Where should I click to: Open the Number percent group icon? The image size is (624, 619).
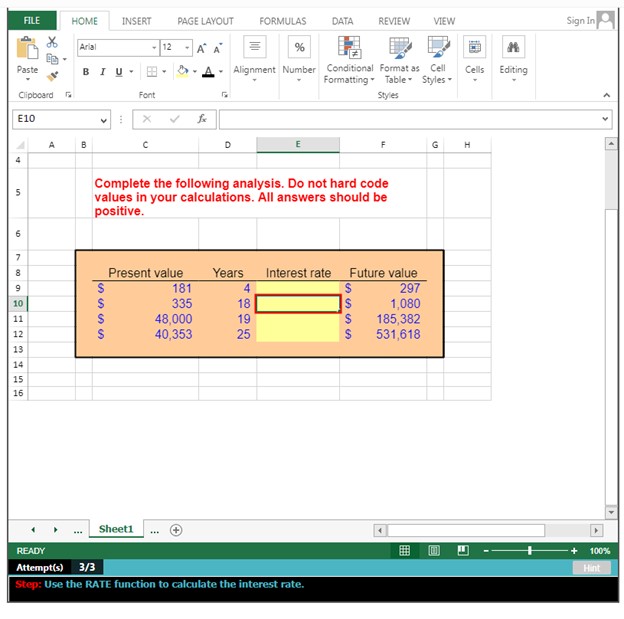pyautogui.click(x=299, y=47)
